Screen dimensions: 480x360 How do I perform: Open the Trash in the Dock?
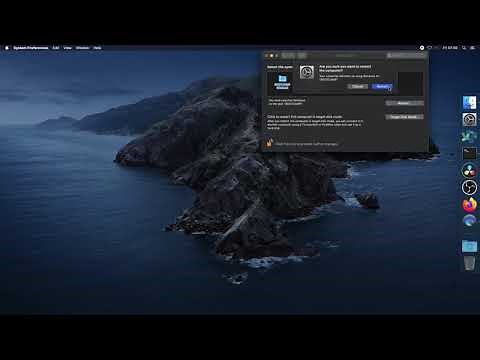[x=469, y=263]
